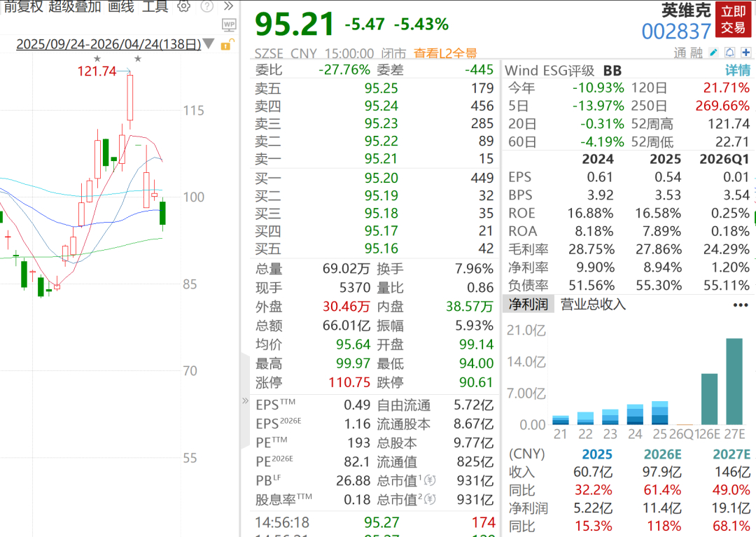Click the 2025/09/24-2026/04/24 date range link
756x537 pixels.
(x=108, y=44)
